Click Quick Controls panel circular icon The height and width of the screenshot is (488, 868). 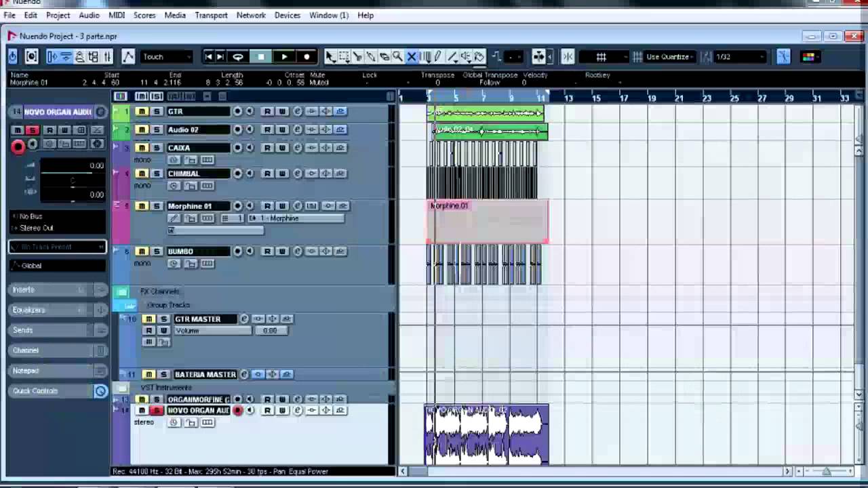[x=100, y=391]
